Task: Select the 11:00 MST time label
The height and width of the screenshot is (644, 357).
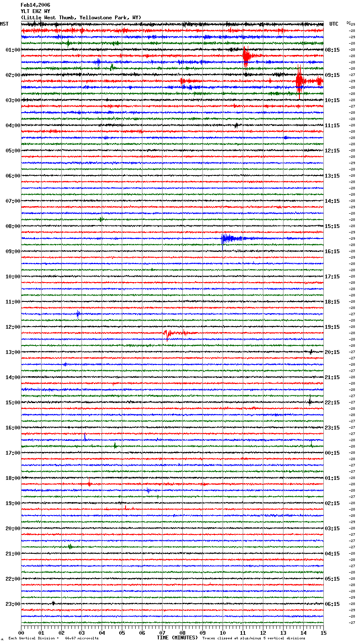Action: pyautogui.click(x=13, y=302)
